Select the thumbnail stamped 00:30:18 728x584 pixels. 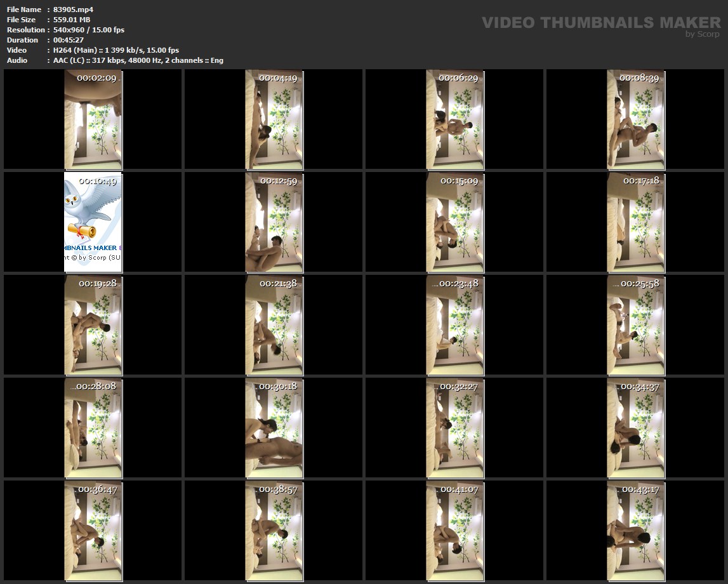274,428
